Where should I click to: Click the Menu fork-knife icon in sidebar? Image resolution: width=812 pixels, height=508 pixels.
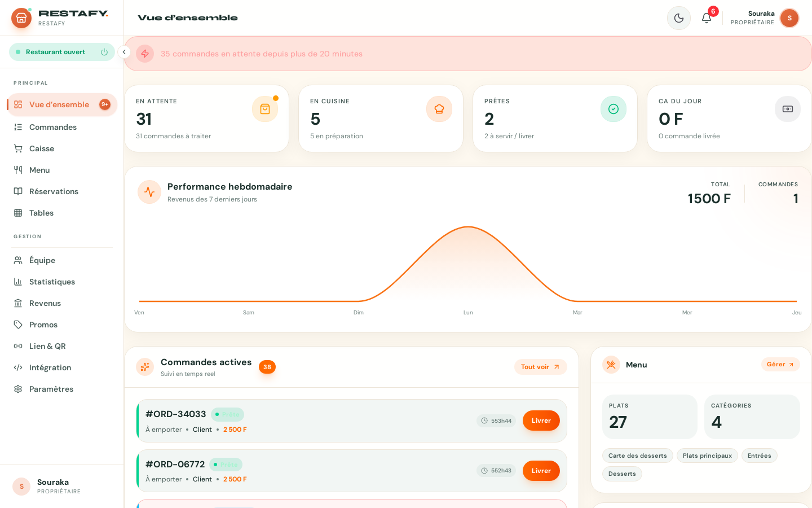pyautogui.click(x=18, y=170)
